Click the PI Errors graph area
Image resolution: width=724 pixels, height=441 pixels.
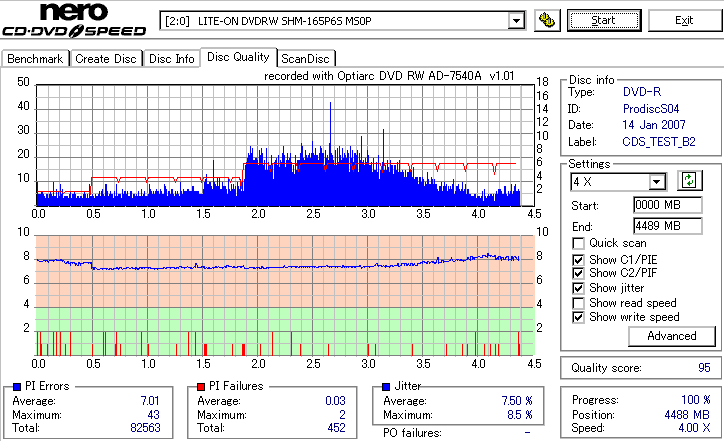point(285,145)
